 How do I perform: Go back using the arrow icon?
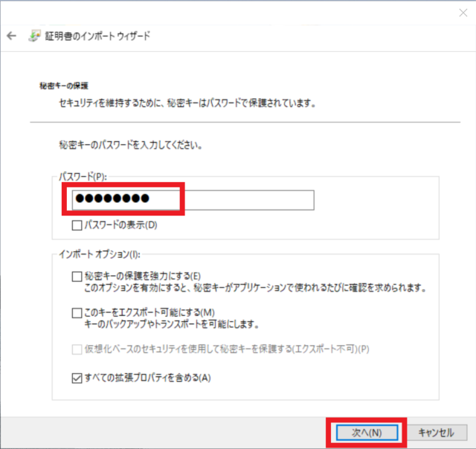(12, 36)
